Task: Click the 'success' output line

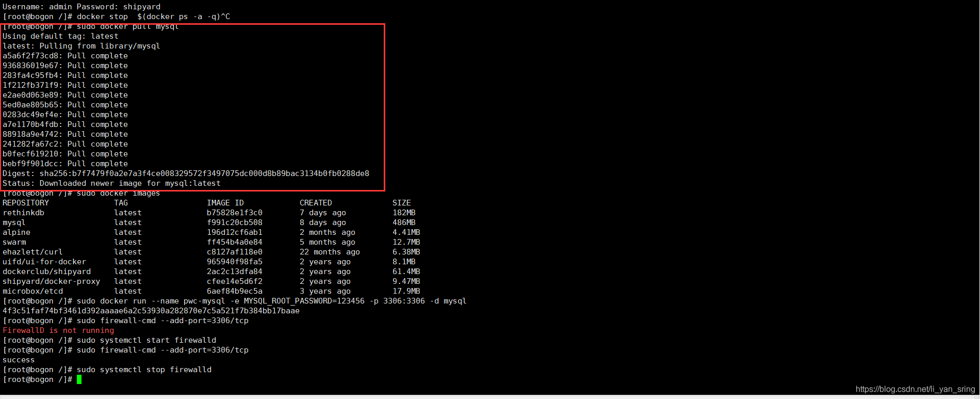Action: [19, 360]
